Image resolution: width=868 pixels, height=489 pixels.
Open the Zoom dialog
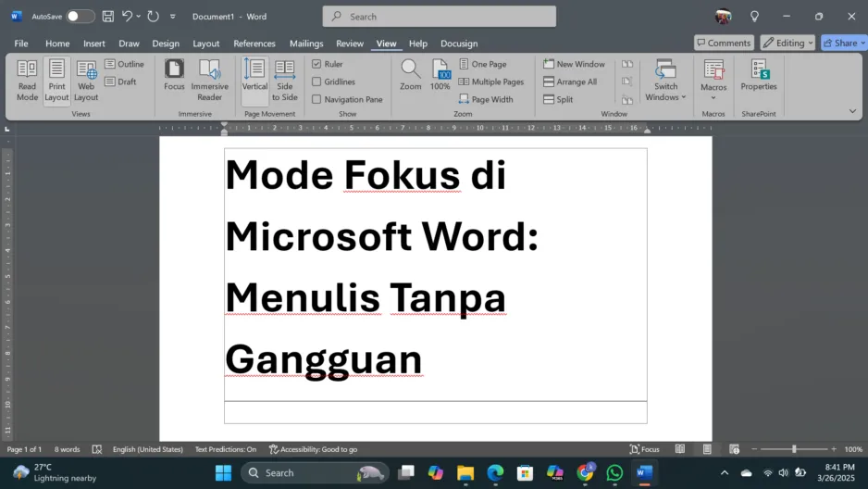pyautogui.click(x=410, y=75)
